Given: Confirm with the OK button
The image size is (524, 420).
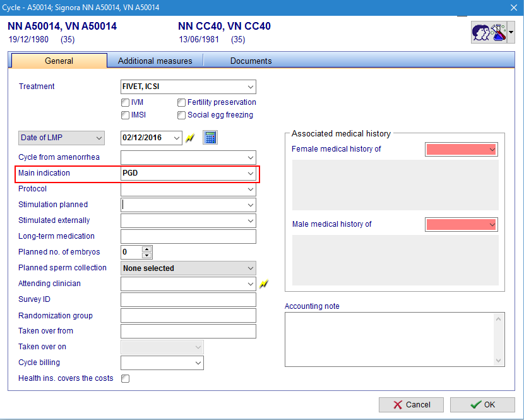Looking at the screenshot, I should pos(482,405).
